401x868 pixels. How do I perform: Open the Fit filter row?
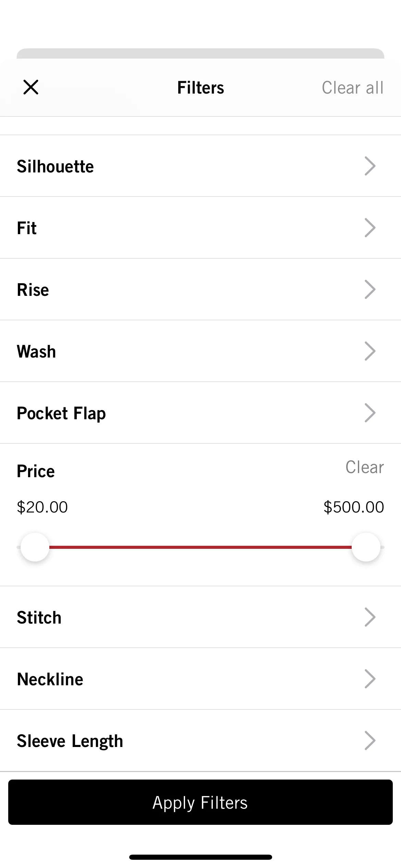(200, 228)
